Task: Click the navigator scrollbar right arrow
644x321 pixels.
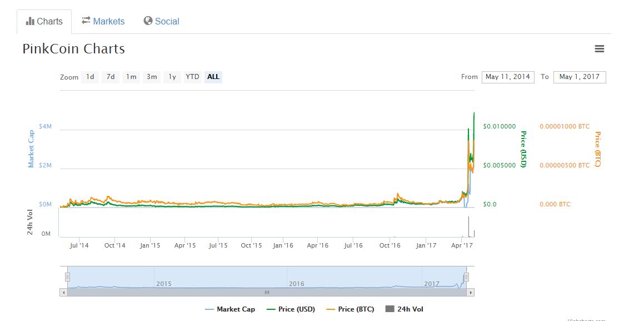Action: coord(471,293)
